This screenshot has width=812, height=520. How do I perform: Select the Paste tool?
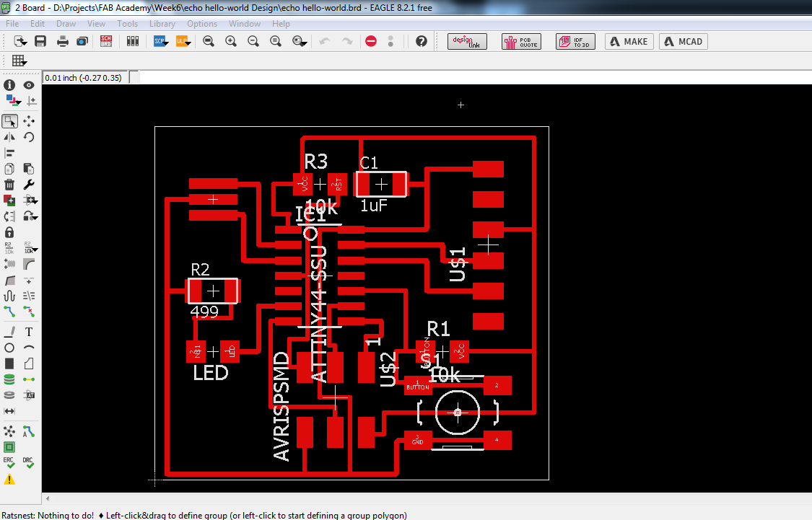[29, 169]
